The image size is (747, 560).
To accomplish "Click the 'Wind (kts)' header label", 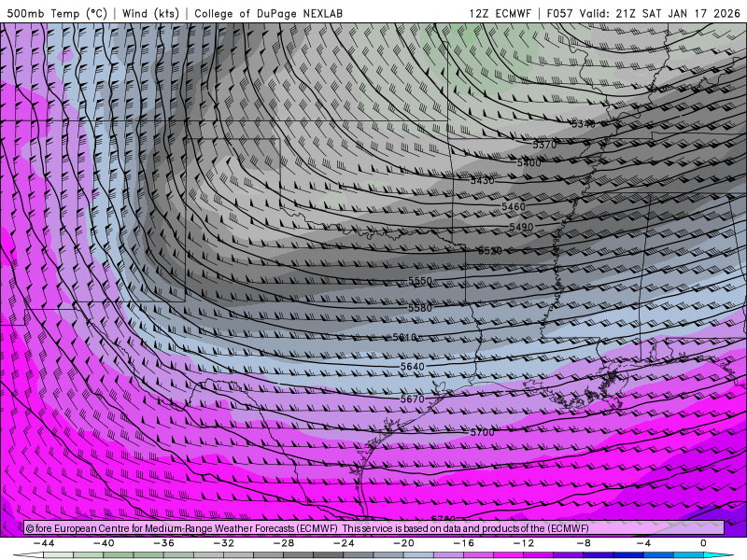I will [x=150, y=13].
